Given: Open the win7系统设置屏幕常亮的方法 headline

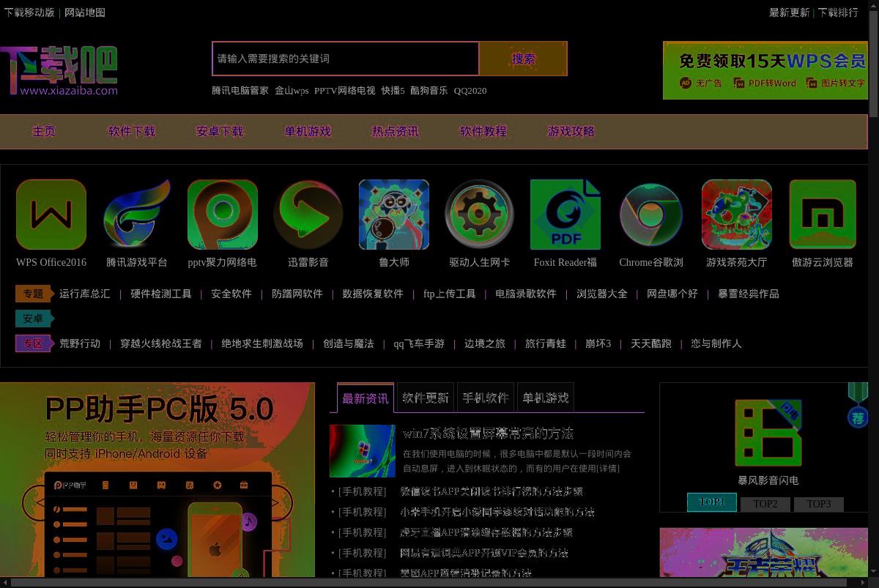Looking at the screenshot, I should [489, 433].
